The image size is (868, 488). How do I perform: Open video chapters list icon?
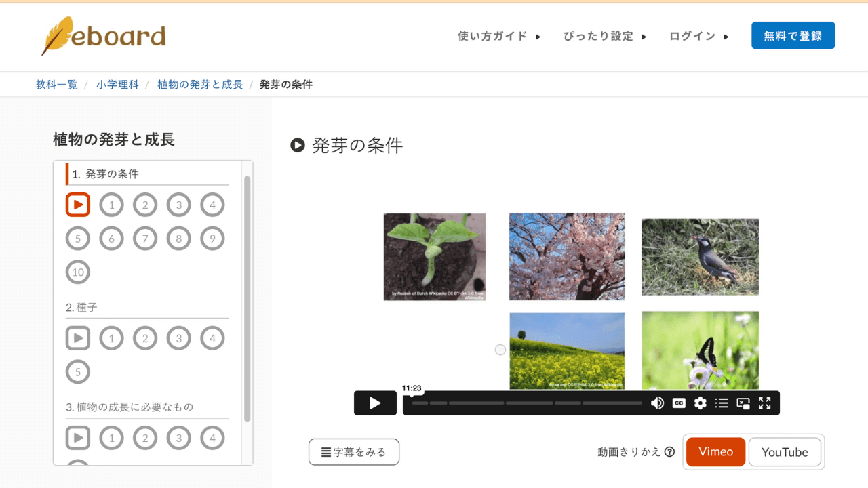tap(722, 403)
